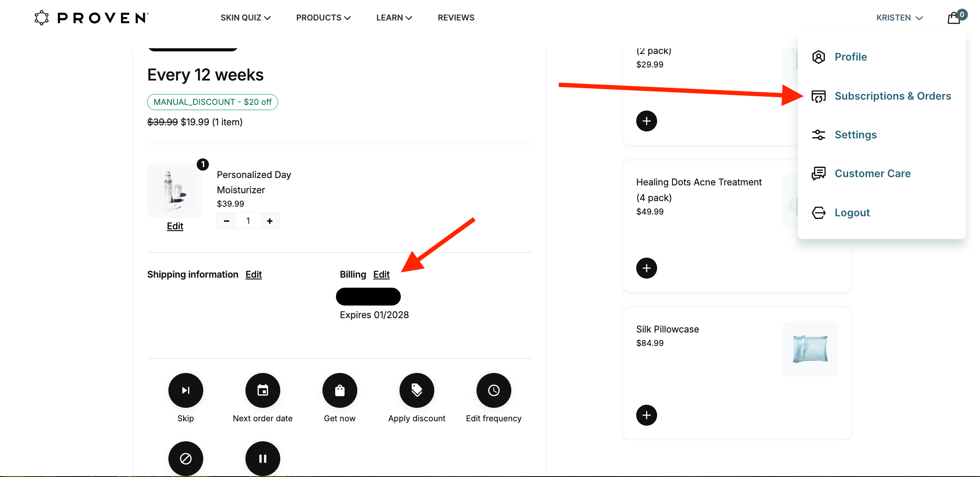
Task: Click the Edit frequency label
Action: [494, 419]
